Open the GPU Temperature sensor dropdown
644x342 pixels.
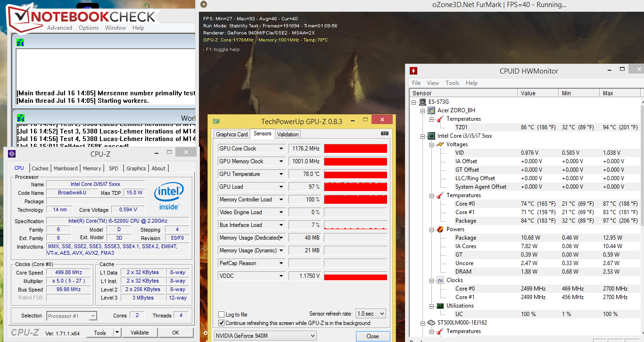(x=281, y=174)
